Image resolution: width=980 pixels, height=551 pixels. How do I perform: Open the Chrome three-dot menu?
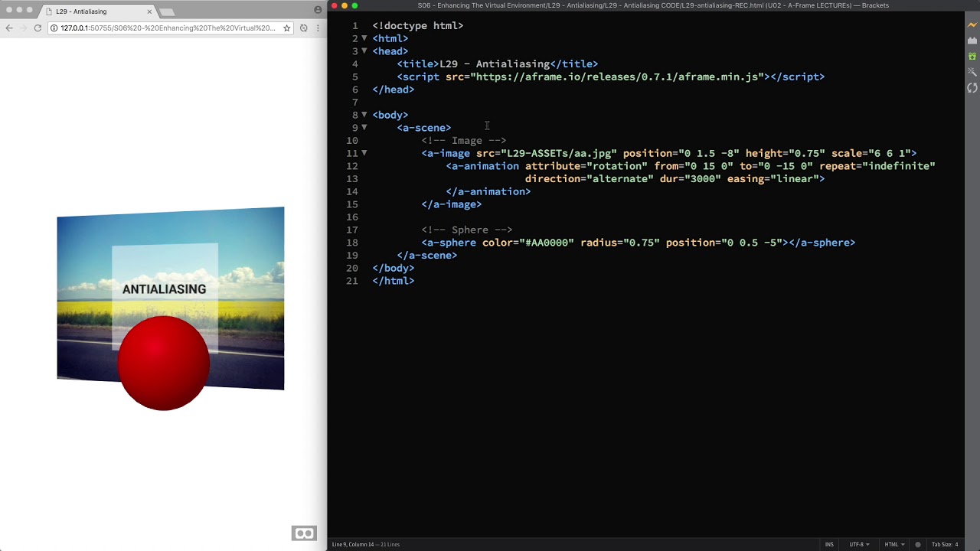pos(318,28)
